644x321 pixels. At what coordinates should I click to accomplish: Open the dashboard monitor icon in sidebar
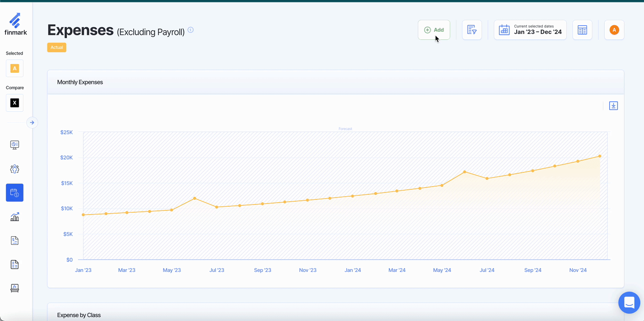click(15, 145)
